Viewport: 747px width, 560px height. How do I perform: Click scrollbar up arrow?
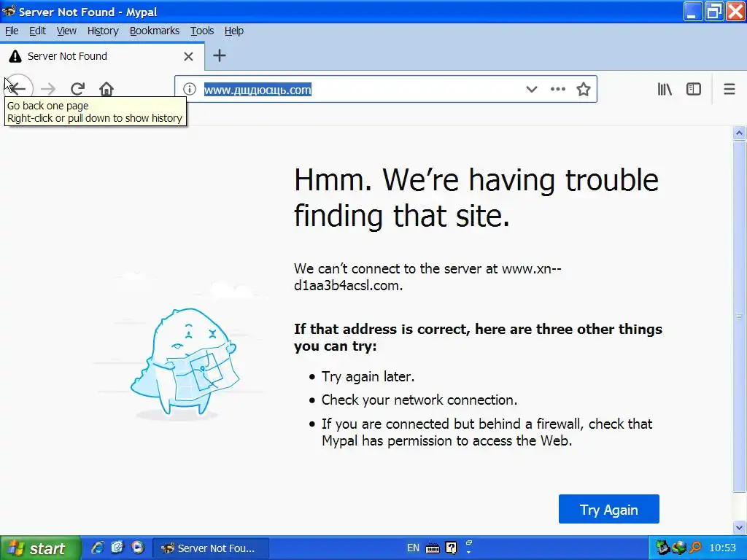[x=740, y=133]
